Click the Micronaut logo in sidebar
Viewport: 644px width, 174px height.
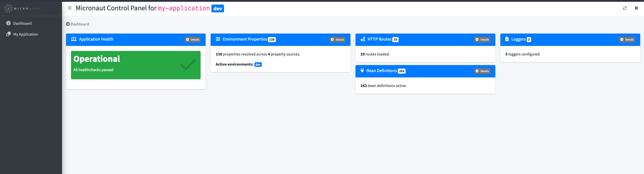(x=22, y=8)
